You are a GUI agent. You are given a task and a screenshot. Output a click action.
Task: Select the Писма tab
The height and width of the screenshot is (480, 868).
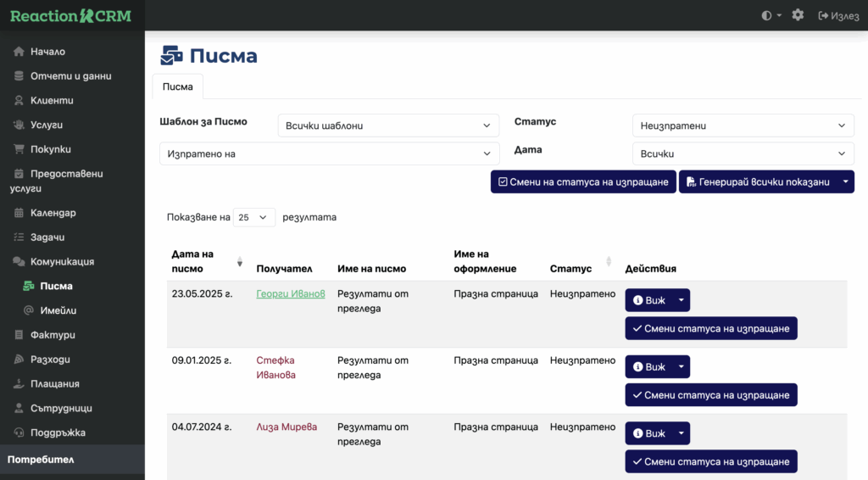point(177,87)
